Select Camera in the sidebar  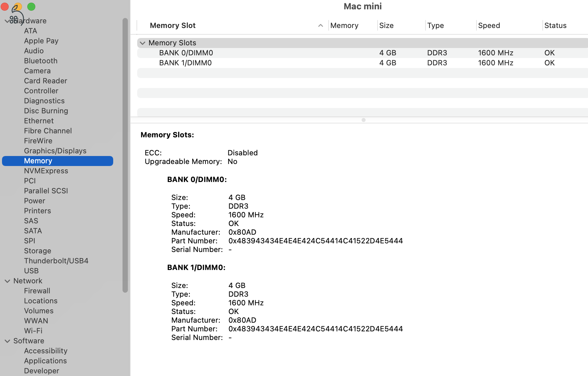[37, 71]
